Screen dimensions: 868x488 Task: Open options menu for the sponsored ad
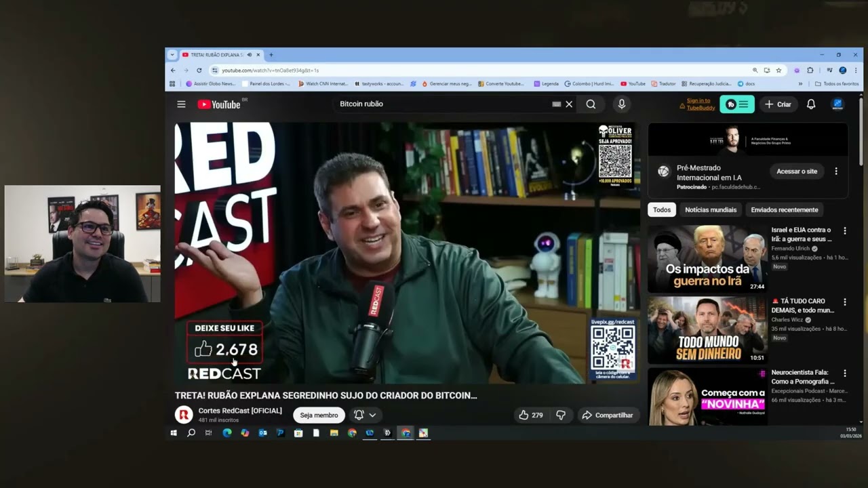point(836,171)
